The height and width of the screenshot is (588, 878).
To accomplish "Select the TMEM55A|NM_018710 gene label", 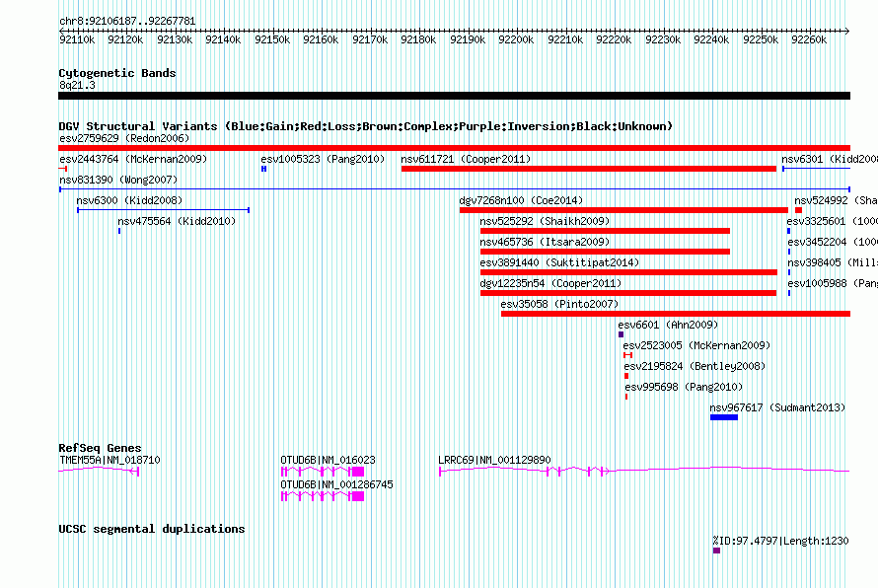I will (110, 461).
